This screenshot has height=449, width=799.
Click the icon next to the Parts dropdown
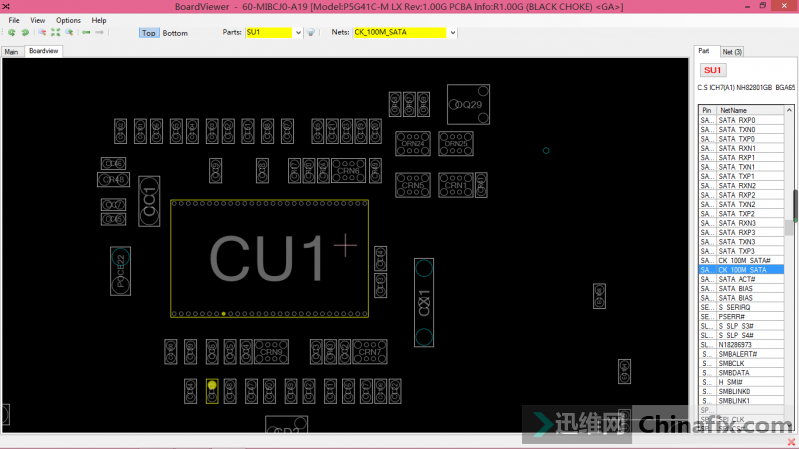(x=311, y=33)
